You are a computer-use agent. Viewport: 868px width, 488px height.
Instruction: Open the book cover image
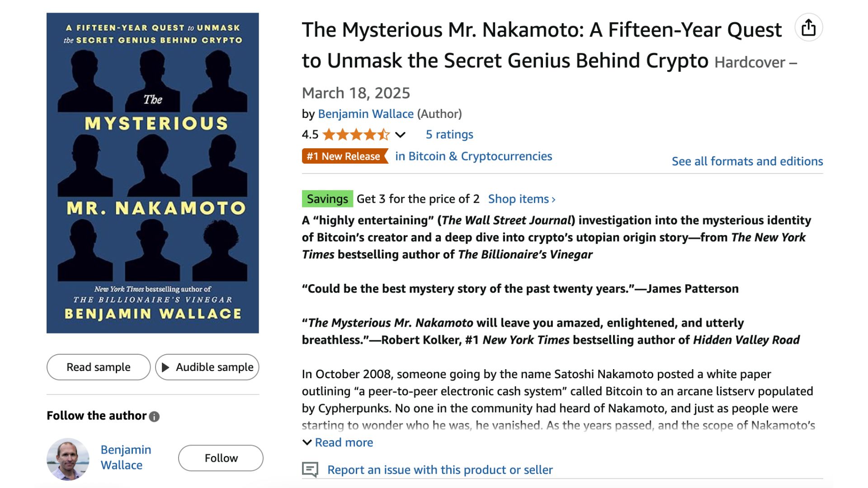click(153, 173)
